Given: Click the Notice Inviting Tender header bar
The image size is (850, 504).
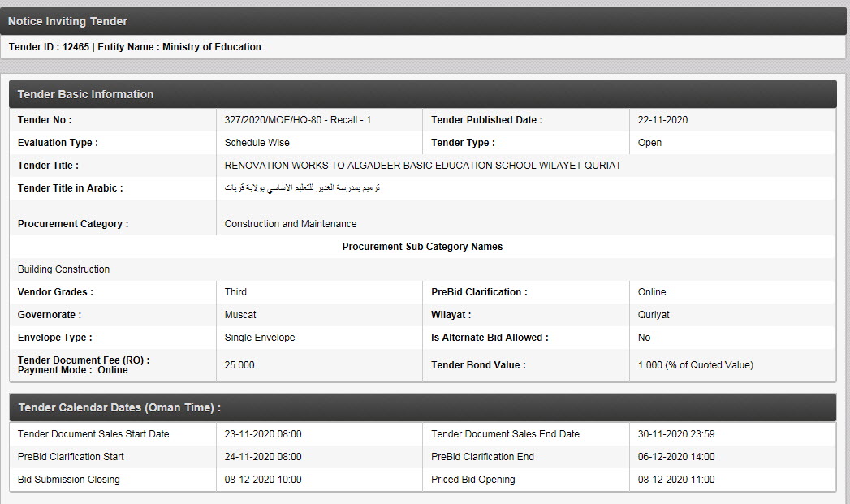Looking at the screenshot, I should tap(425, 21).
